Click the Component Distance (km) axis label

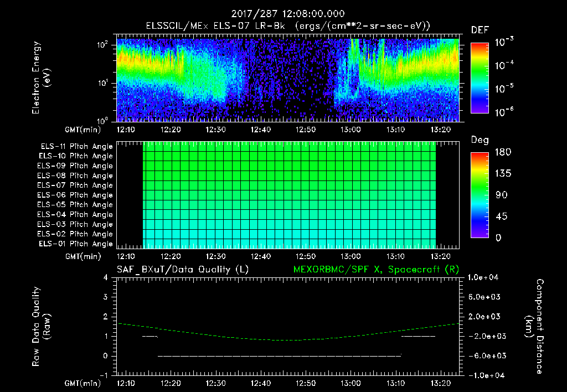click(x=534, y=327)
